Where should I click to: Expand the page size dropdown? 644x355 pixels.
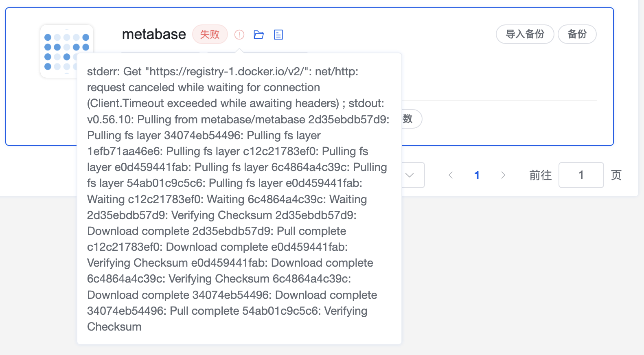tap(410, 175)
